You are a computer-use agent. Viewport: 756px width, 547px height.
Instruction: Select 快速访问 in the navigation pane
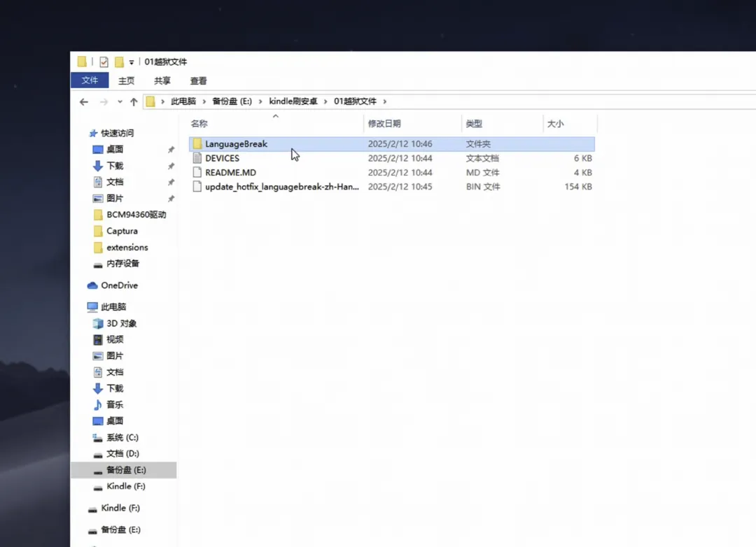click(117, 133)
